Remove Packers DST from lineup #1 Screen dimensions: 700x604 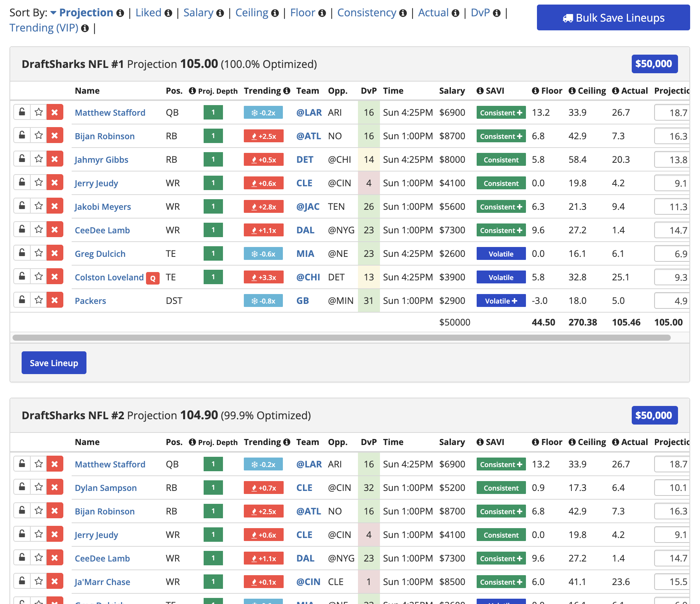tap(55, 300)
